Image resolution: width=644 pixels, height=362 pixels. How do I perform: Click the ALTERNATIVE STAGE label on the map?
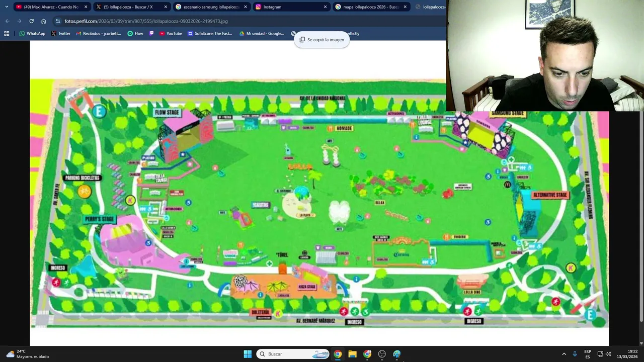[550, 195]
